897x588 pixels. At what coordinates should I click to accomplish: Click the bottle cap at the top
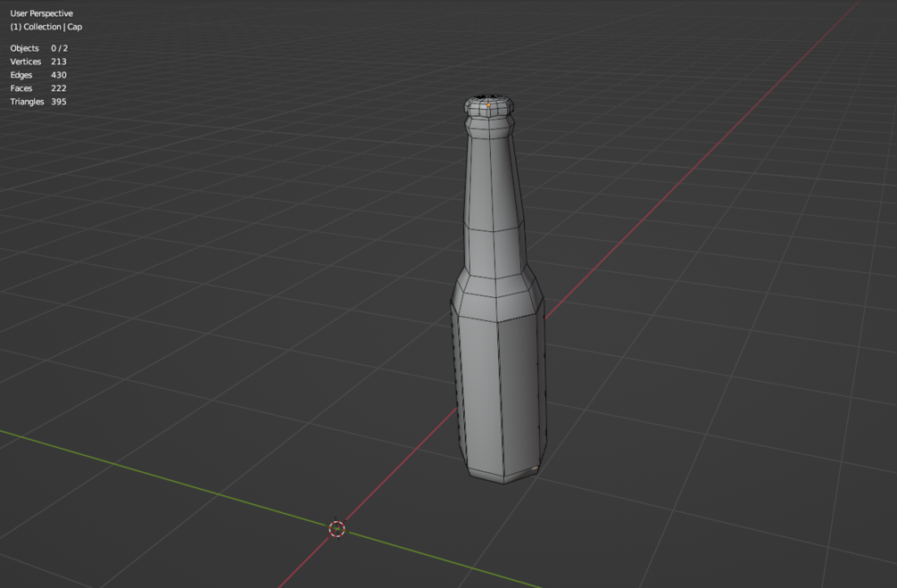(x=488, y=106)
